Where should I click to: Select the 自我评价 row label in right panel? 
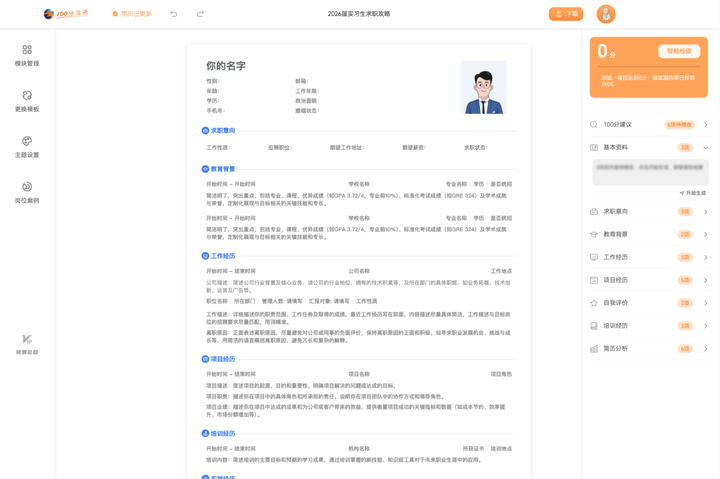615,303
